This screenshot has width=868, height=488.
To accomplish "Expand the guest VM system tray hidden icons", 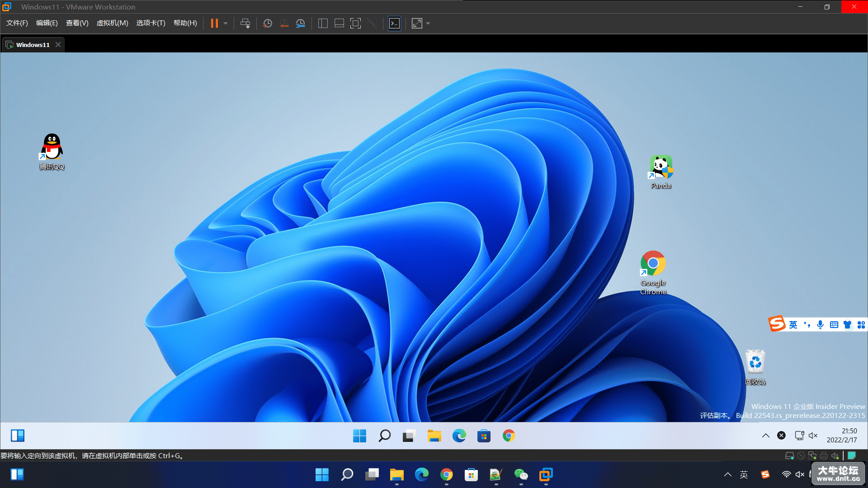I will (766, 436).
